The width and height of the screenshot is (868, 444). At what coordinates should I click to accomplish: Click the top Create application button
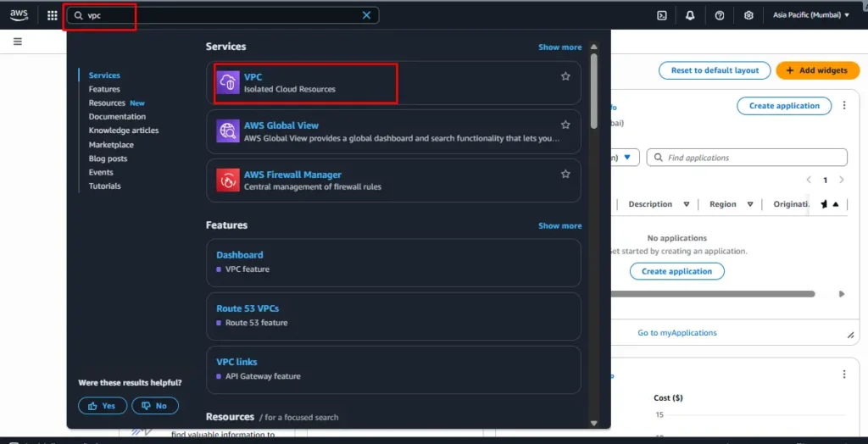point(784,106)
